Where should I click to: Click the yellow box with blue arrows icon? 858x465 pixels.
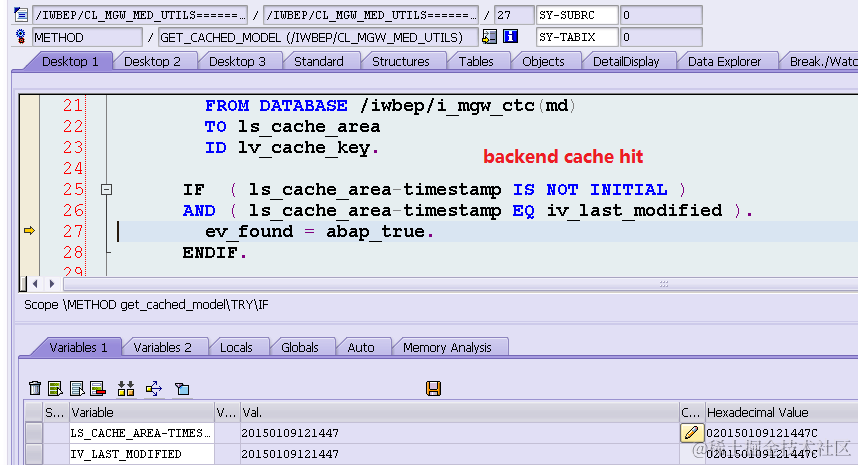(x=154, y=388)
